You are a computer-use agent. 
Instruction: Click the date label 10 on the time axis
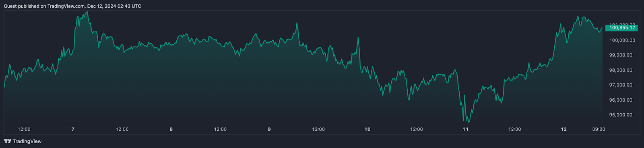367,129
